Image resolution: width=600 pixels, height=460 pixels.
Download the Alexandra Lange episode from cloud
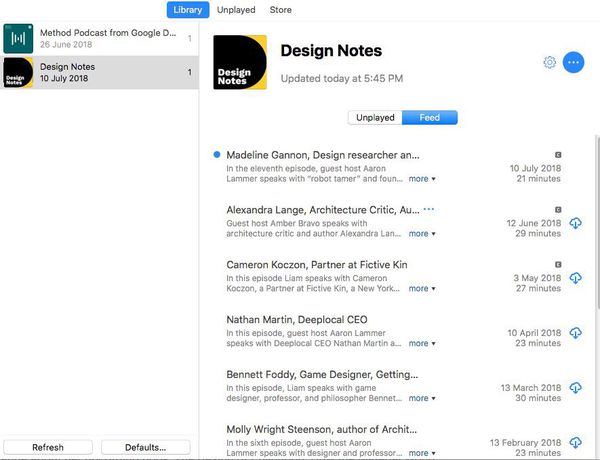(576, 223)
